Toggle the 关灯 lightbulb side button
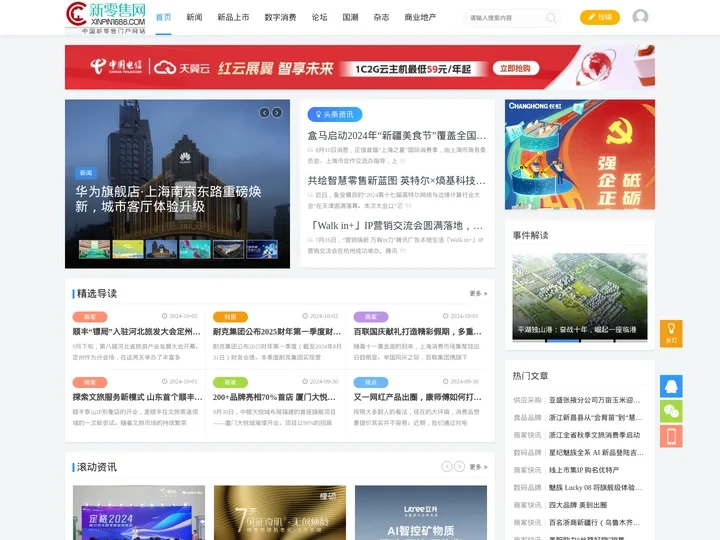 click(x=671, y=333)
